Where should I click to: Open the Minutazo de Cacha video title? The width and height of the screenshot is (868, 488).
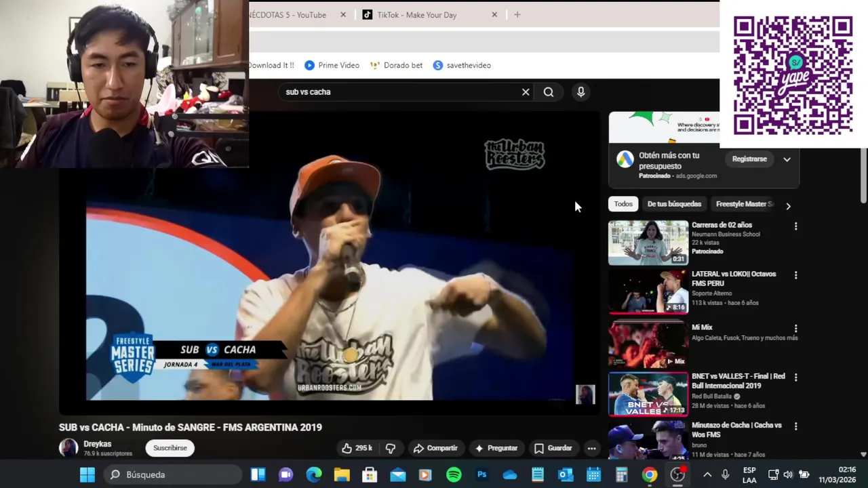[x=736, y=430]
